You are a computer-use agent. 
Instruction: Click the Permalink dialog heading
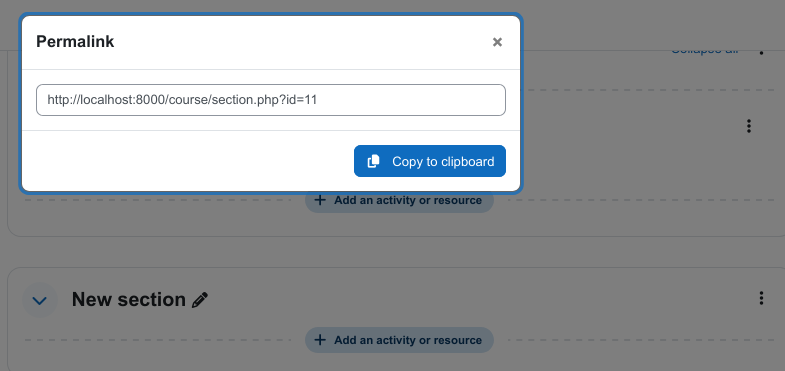click(75, 42)
